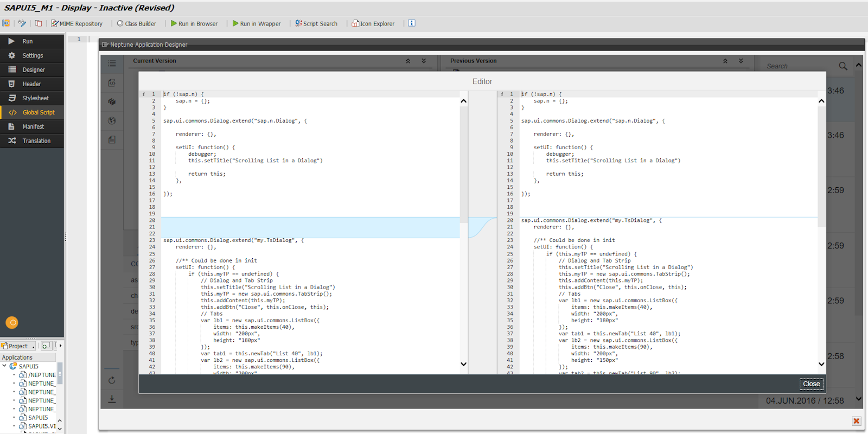Click the magnifier search icon
Screen dimensions: 868x434
[x=843, y=66]
